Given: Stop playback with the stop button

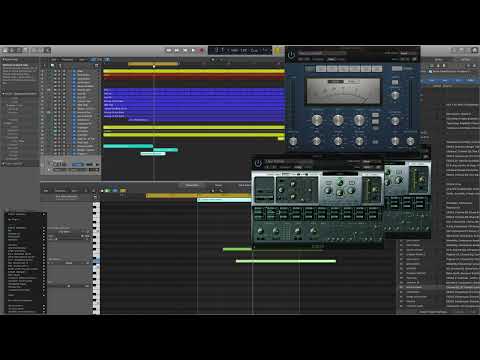Looking at the screenshot, I should coord(185,50).
